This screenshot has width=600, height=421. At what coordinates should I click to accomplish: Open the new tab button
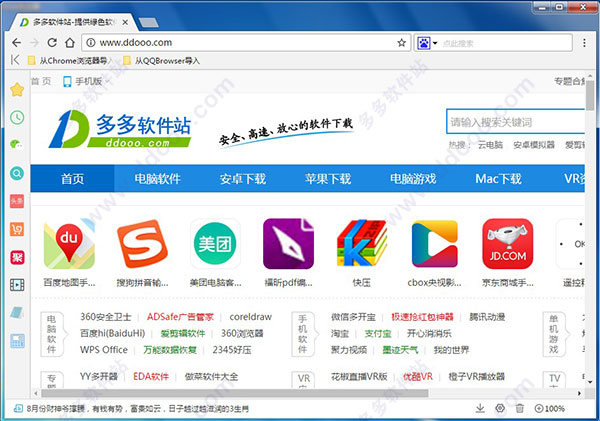(x=148, y=23)
